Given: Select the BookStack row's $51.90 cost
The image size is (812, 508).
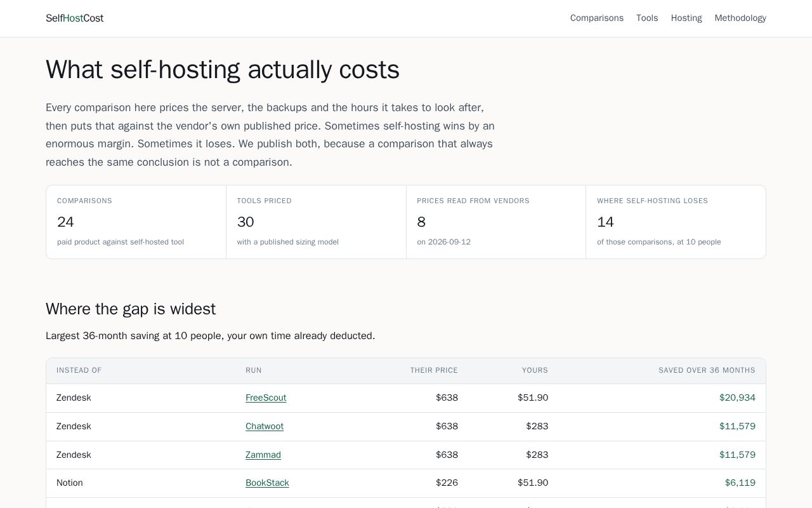Looking at the screenshot, I should click(533, 483).
